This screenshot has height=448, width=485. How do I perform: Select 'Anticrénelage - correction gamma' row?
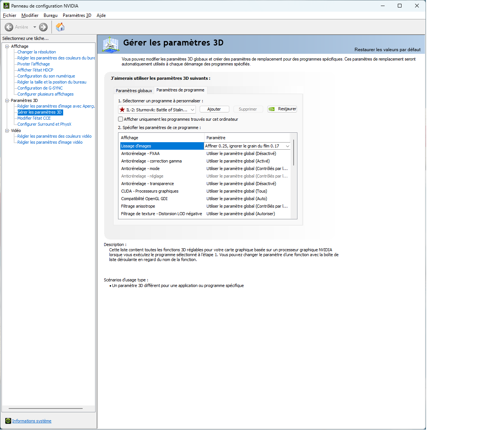205,161
